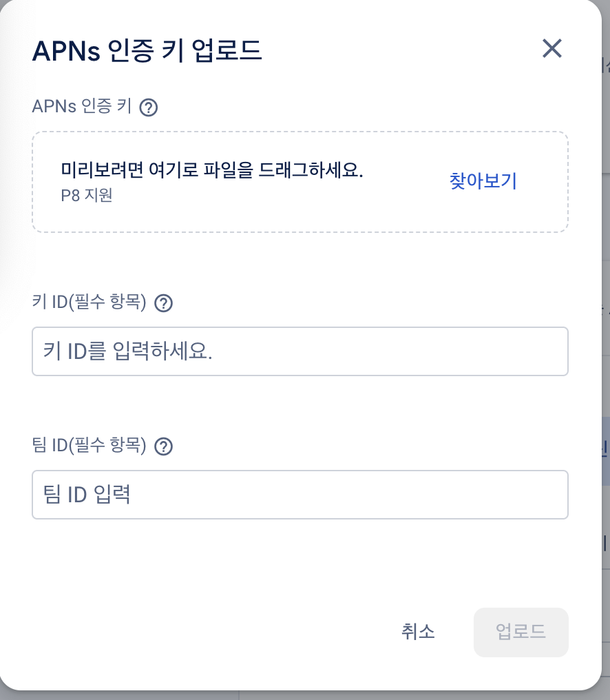Focus the 팀 ID 입력 input field
This screenshot has height=700, width=610.
(300, 495)
